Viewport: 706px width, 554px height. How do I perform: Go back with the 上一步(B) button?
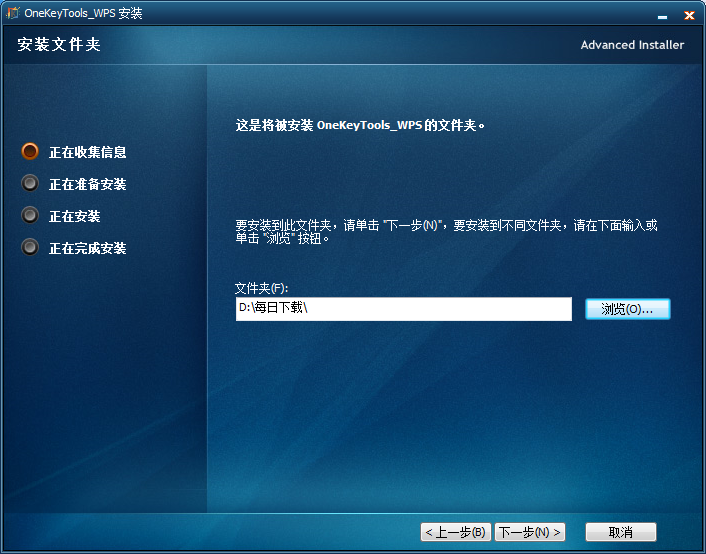(x=455, y=532)
